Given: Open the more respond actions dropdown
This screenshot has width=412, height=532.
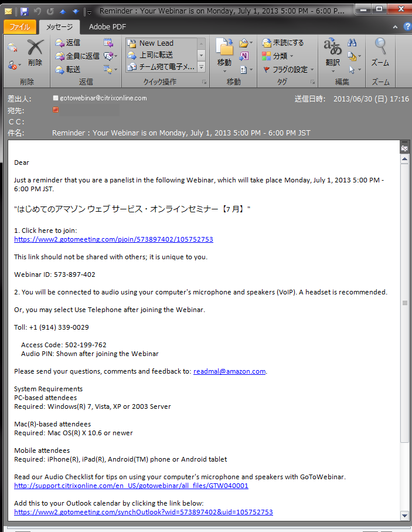Looking at the screenshot, I should 111,70.
